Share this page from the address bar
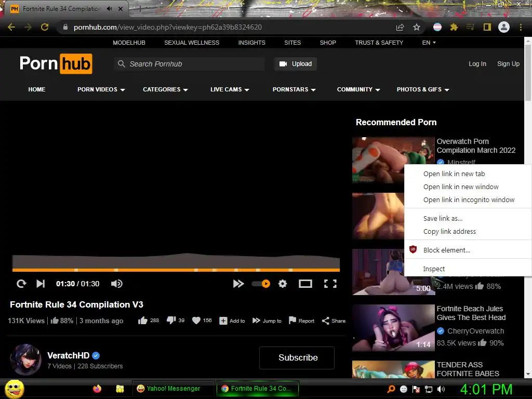The image size is (532, 399). (x=400, y=27)
